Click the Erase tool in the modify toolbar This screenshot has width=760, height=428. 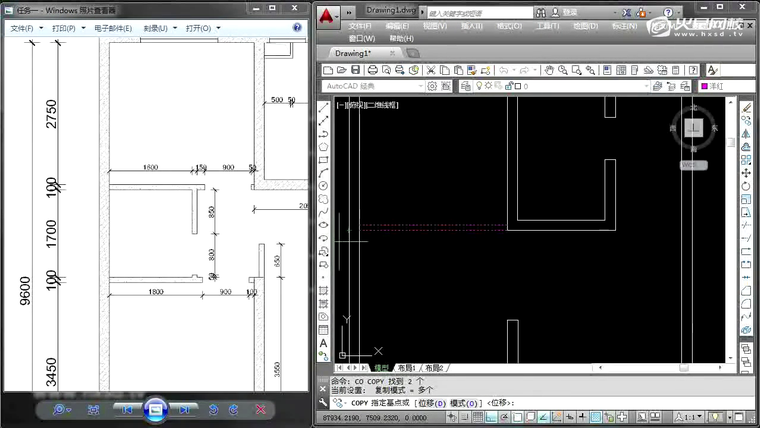pos(746,107)
